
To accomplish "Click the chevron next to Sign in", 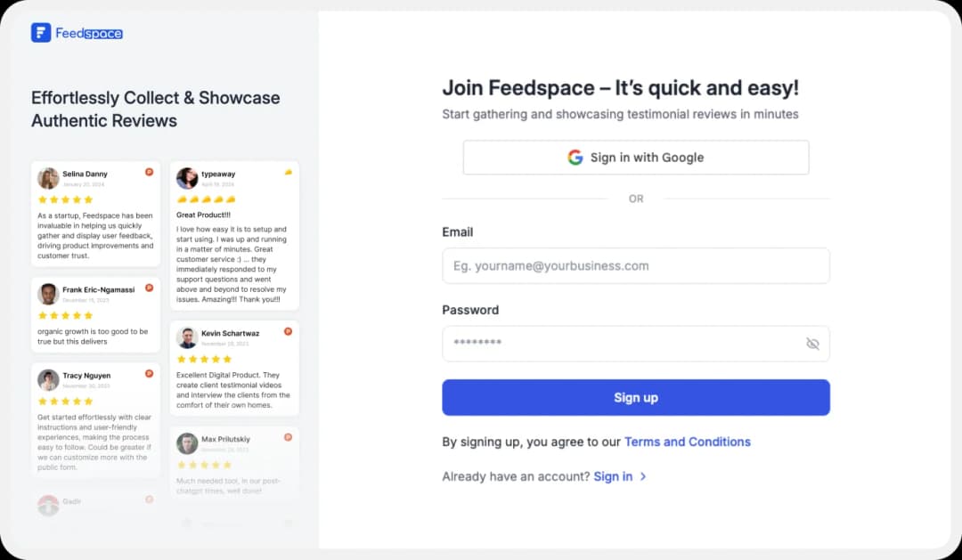I will (x=643, y=476).
